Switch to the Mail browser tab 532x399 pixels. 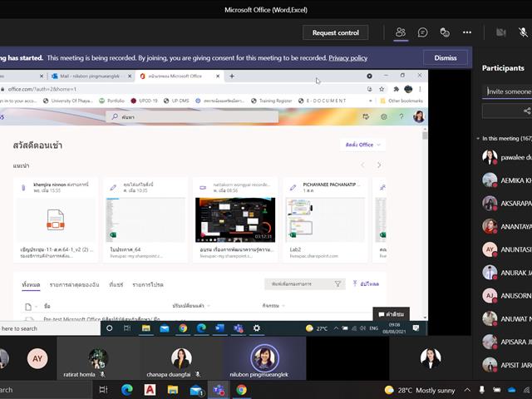[90, 76]
